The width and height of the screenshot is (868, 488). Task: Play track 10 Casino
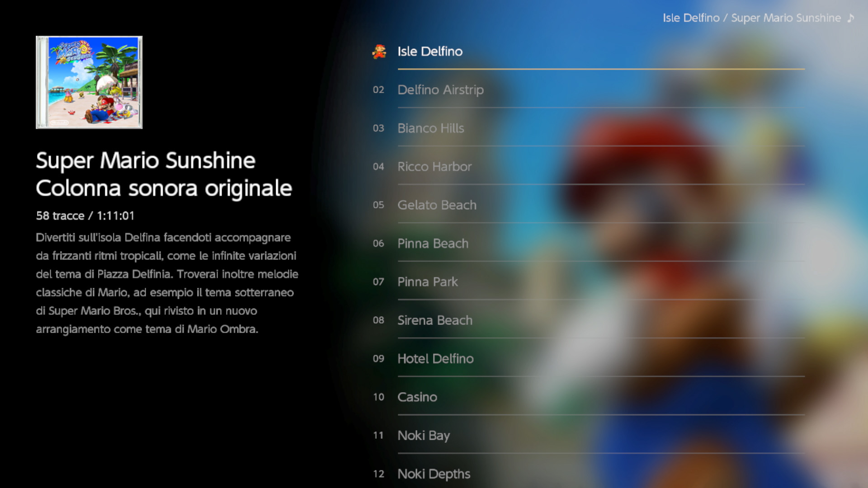tap(417, 397)
